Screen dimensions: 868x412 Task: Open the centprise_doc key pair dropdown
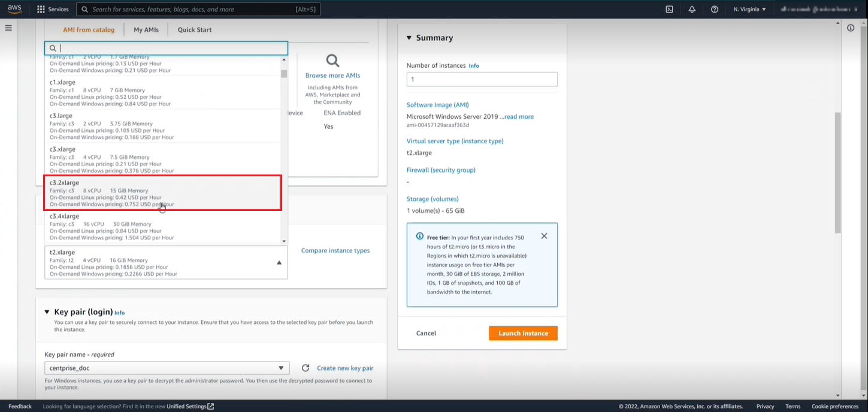167,368
